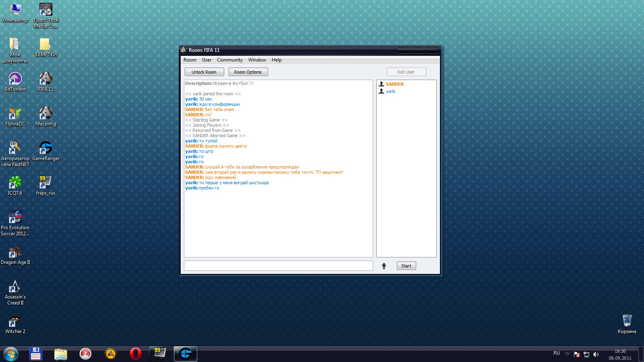This screenshot has width=644, height=362.
Task: Launch the Witcher 2 desktop shortcut
Action: 15,324
